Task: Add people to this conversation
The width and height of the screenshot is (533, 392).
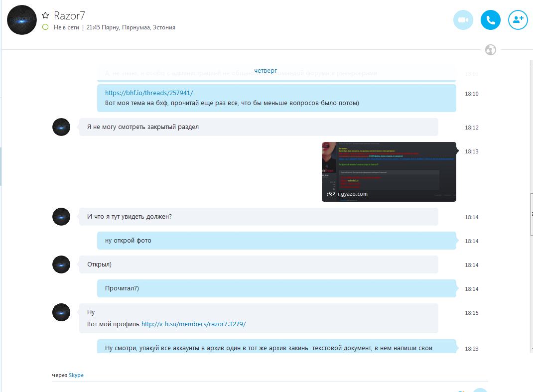Action: click(x=518, y=20)
